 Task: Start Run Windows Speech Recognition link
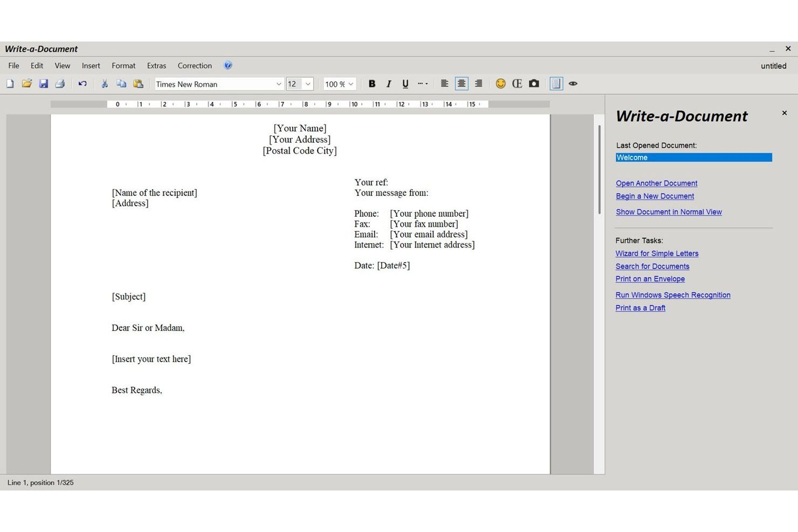click(673, 295)
